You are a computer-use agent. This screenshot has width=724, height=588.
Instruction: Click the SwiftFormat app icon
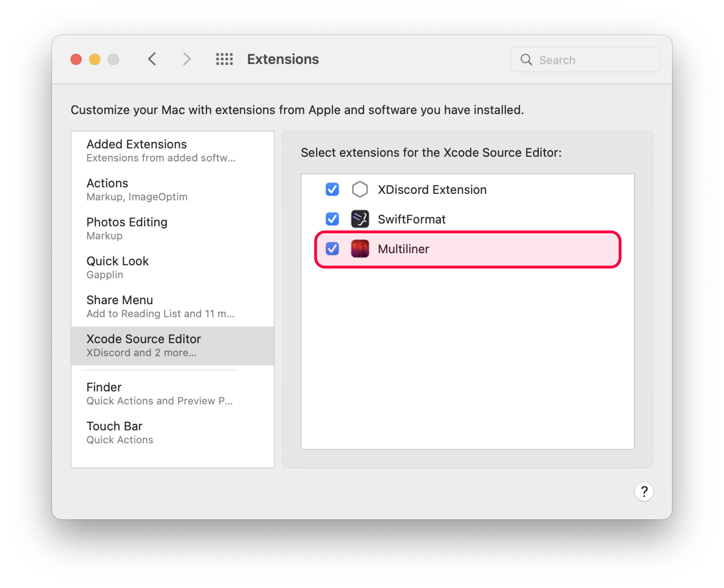(360, 219)
